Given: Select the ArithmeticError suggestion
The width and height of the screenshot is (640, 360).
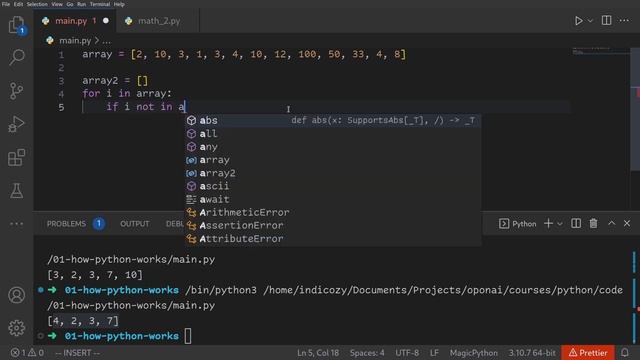Looking at the screenshot, I should [x=332, y=212].
